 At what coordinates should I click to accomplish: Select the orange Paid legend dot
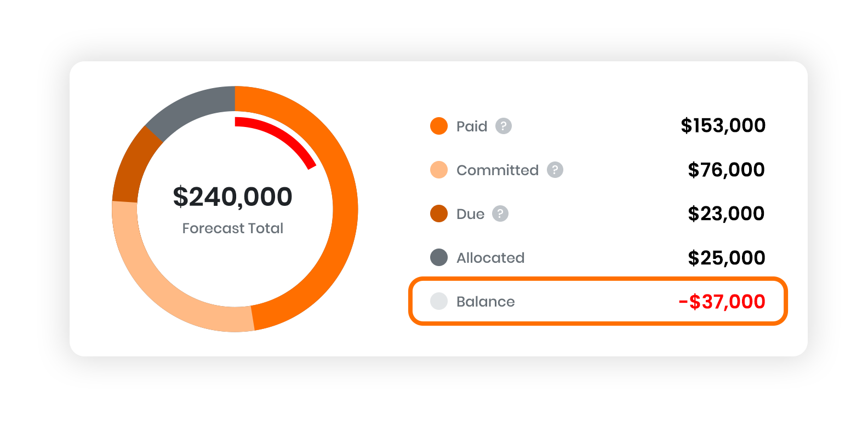[439, 126]
